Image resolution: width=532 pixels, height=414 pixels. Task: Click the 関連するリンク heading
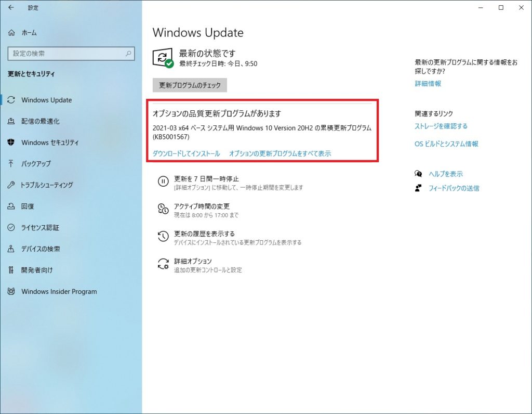point(434,113)
